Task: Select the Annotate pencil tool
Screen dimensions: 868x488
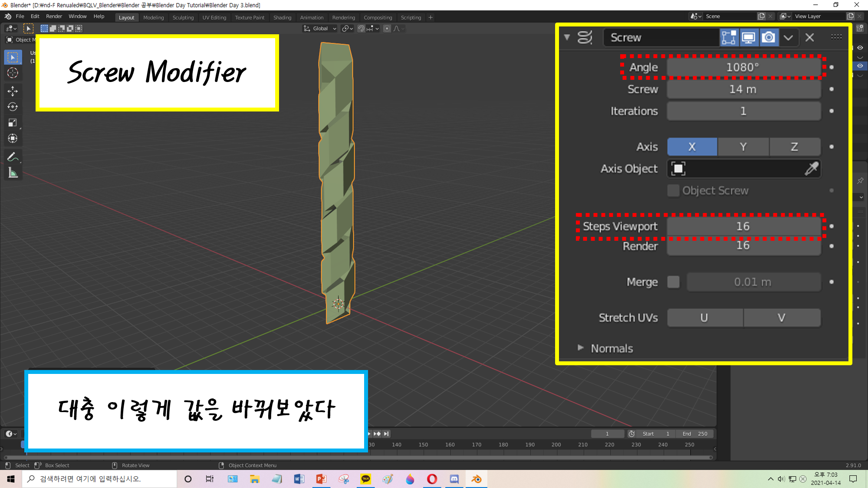Action: coord(13,157)
